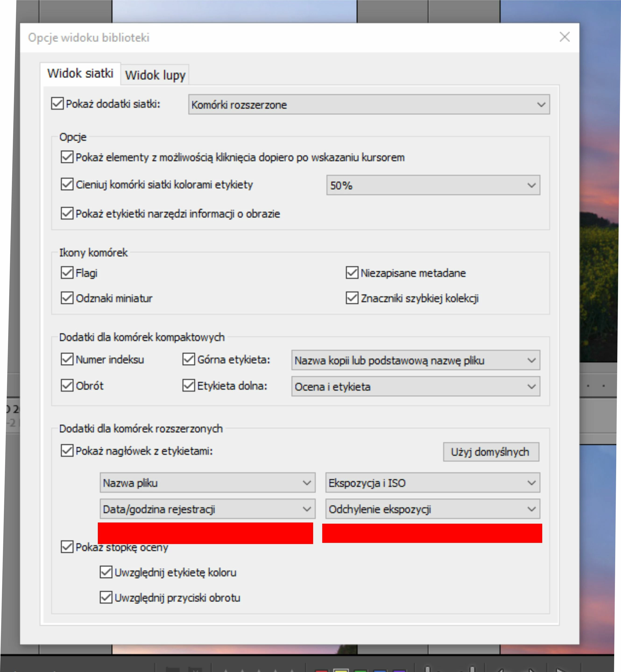
Task: Click the Użyj domyślnych button
Action: pyautogui.click(x=491, y=452)
